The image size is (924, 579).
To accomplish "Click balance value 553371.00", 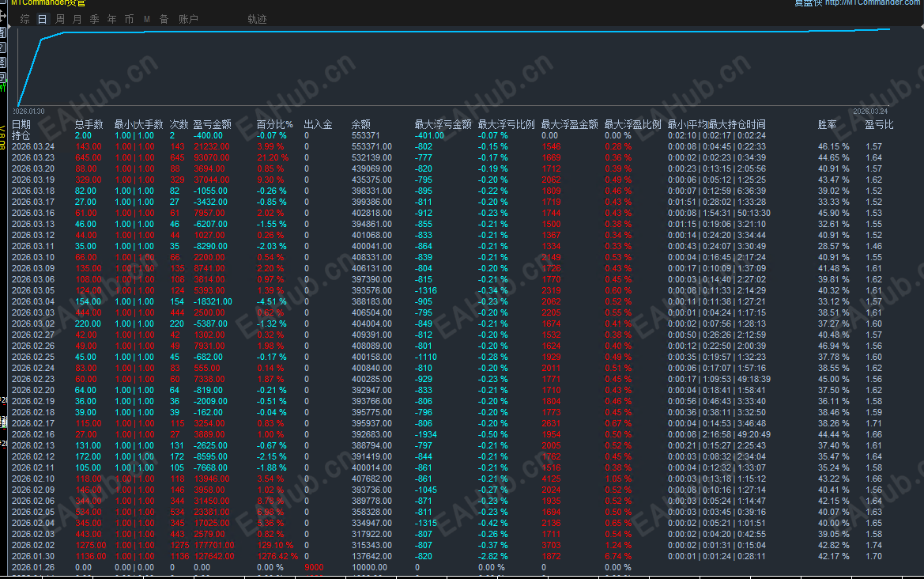I will [371, 147].
